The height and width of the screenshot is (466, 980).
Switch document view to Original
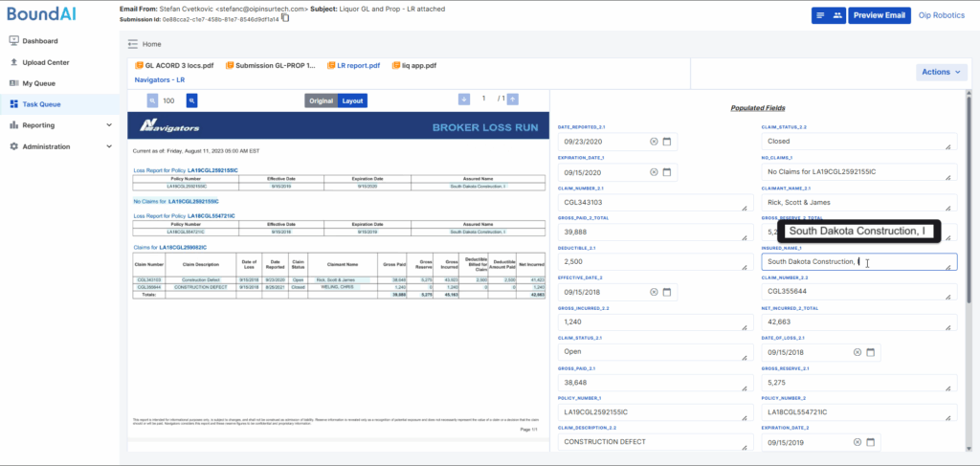(x=322, y=100)
